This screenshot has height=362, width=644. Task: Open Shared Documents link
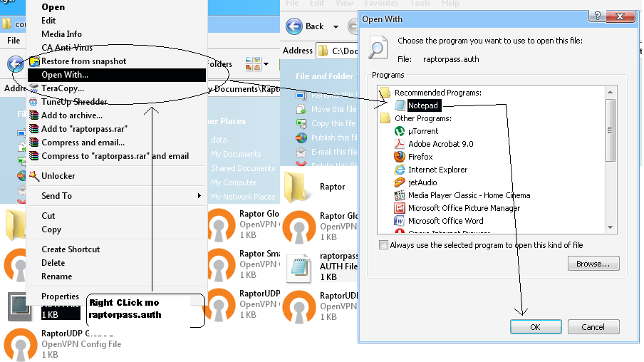pyautogui.click(x=243, y=168)
